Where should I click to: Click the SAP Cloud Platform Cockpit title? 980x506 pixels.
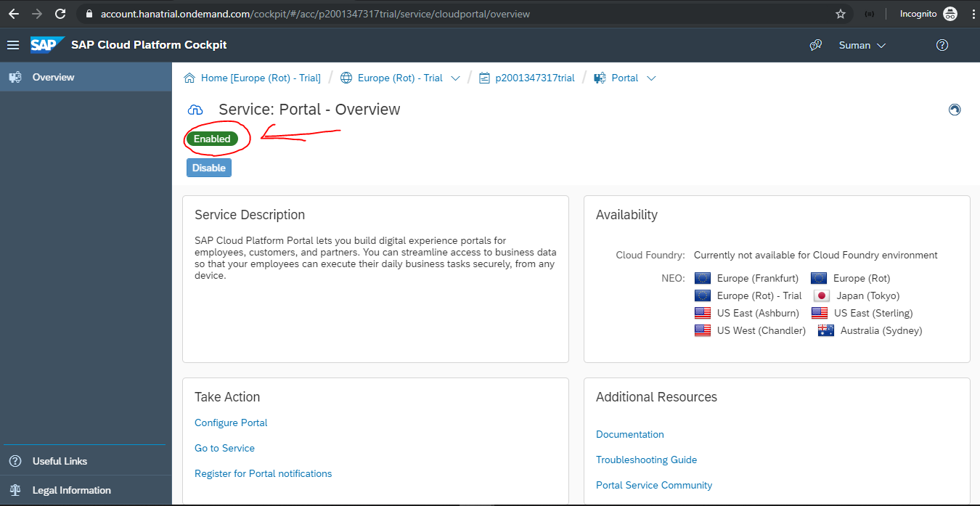pos(149,45)
